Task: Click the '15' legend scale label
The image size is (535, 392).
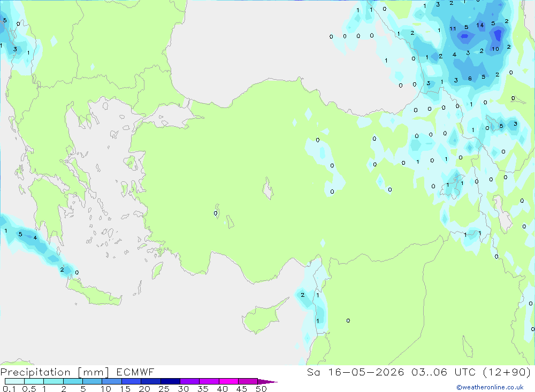Action: point(125,389)
